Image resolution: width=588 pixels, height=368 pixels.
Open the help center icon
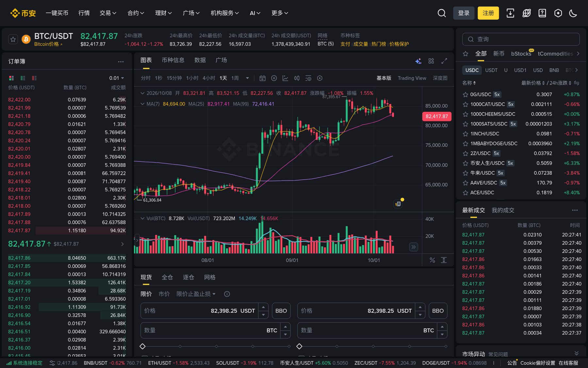(x=542, y=13)
